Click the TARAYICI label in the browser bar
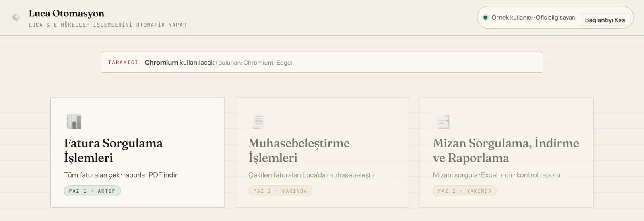The width and height of the screenshot is (644, 221). click(x=123, y=63)
